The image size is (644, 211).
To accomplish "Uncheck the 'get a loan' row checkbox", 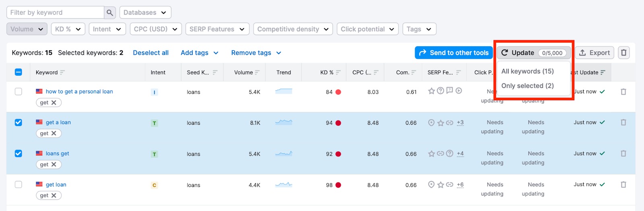I will coord(19,122).
